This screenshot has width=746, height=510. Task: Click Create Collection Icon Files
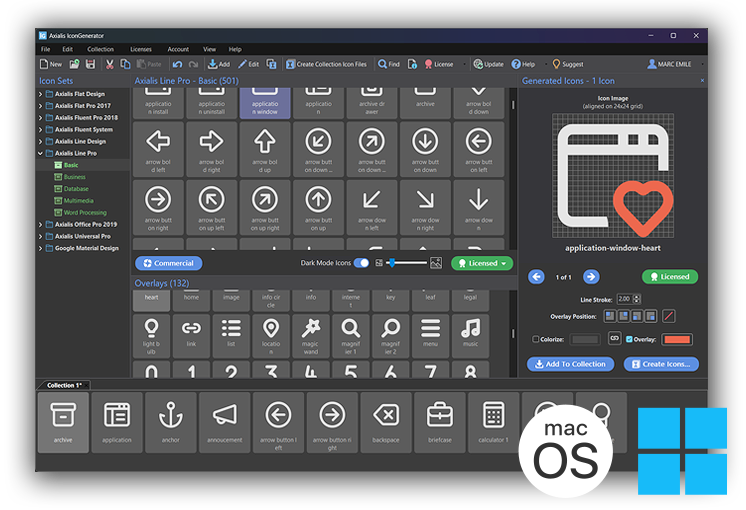point(326,64)
